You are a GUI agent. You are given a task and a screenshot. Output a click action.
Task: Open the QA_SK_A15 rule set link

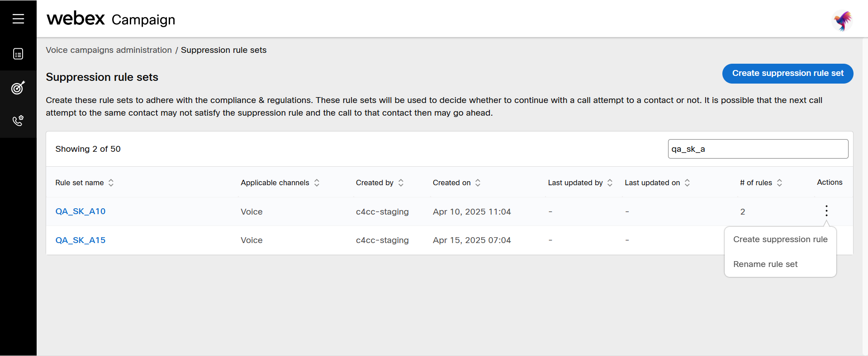pyautogui.click(x=81, y=240)
